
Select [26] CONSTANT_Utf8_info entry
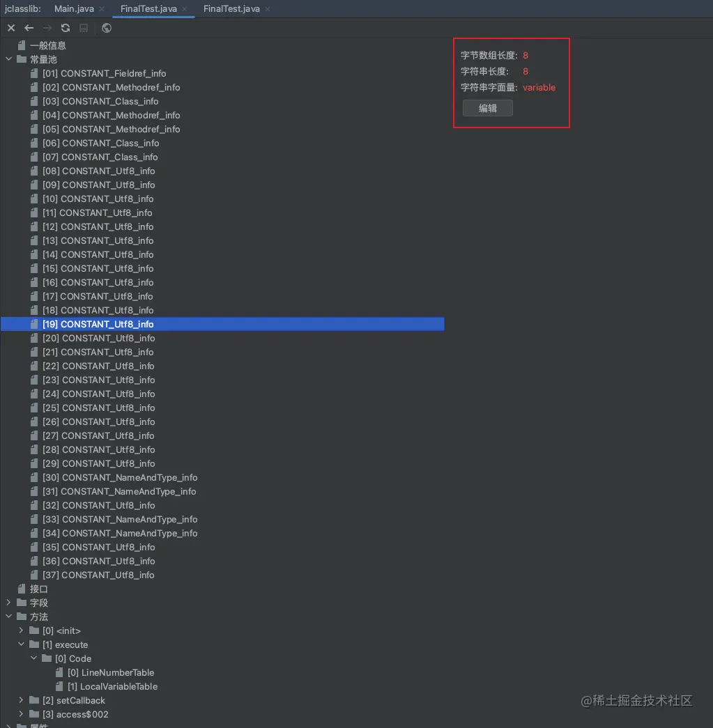coord(98,421)
